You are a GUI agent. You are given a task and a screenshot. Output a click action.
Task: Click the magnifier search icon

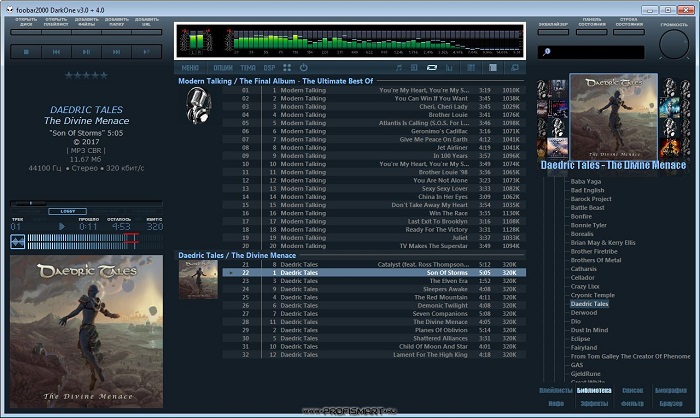[546, 52]
